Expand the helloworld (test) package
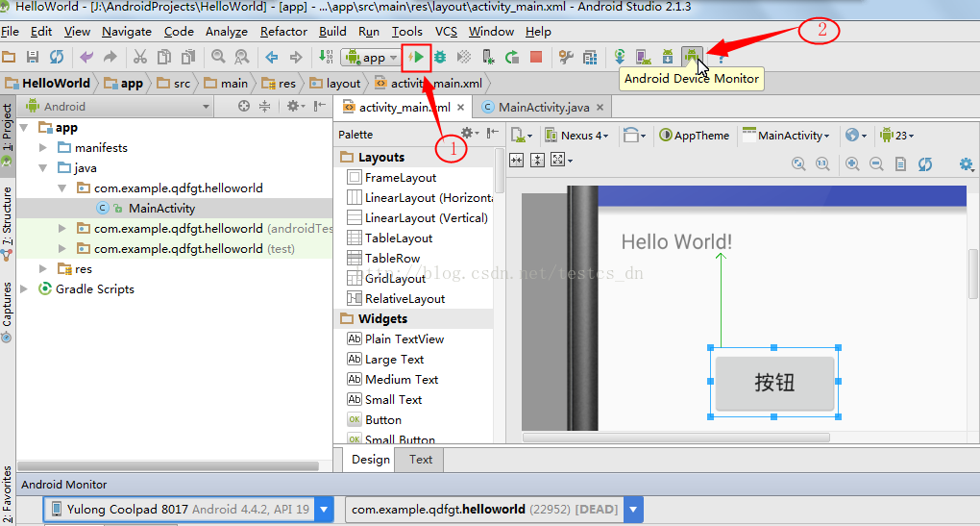 [x=61, y=248]
